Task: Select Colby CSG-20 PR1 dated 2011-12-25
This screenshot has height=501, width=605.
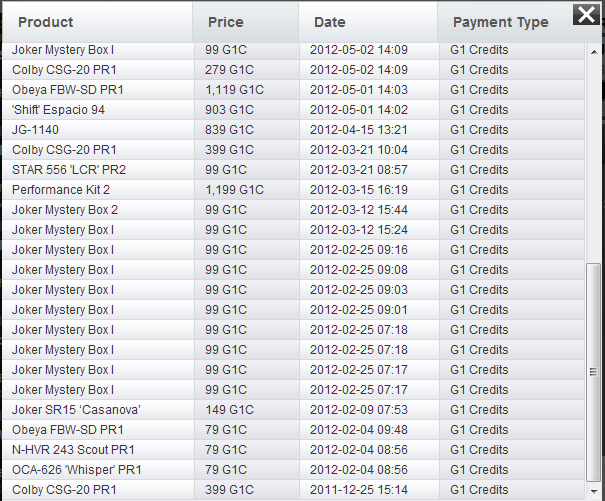Action: 64,490
